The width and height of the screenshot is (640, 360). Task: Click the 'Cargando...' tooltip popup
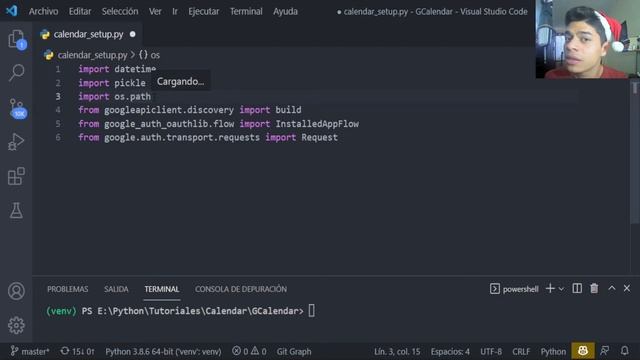[x=180, y=82]
